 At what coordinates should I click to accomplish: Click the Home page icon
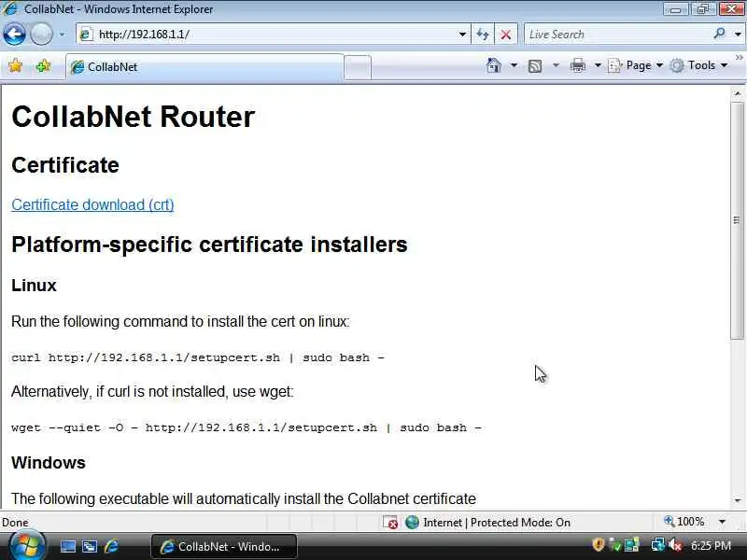point(494,65)
